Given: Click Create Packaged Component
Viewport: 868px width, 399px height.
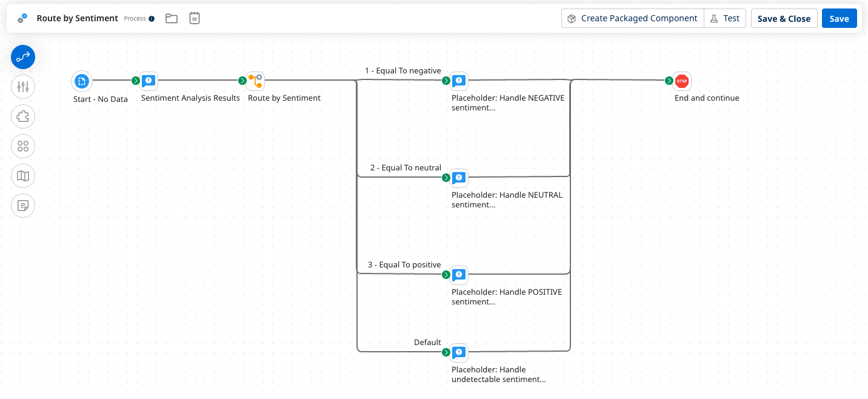Looking at the screenshot, I should coord(632,18).
